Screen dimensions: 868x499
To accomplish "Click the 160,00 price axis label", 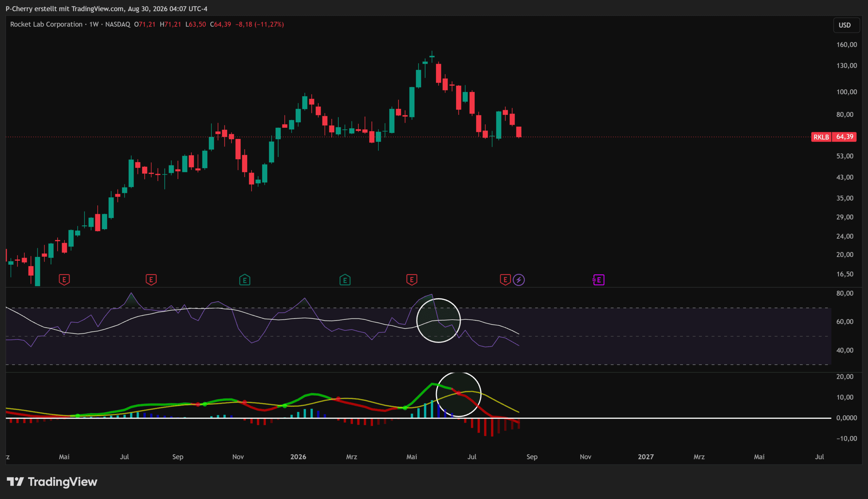I will point(847,44).
